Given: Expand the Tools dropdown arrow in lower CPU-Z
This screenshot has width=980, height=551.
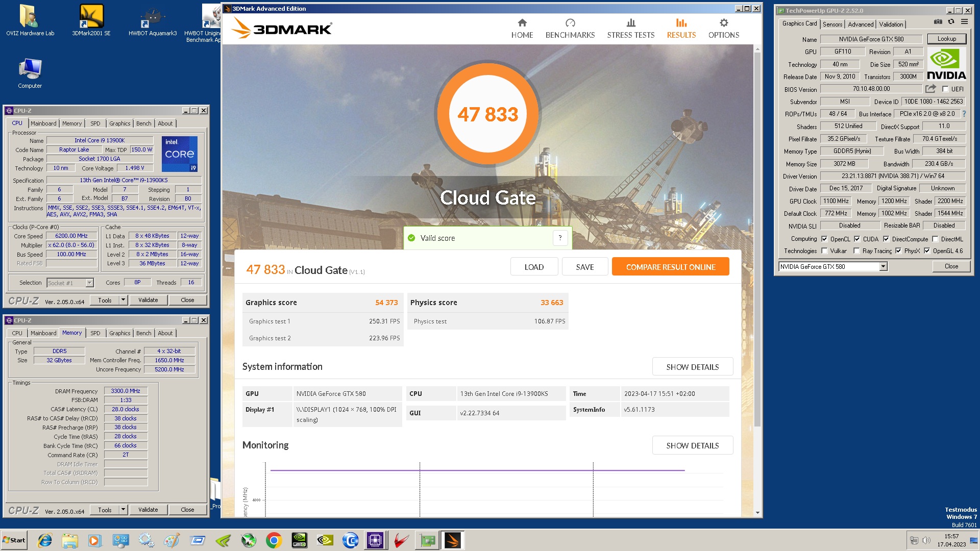Looking at the screenshot, I should click(x=123, y=510).
